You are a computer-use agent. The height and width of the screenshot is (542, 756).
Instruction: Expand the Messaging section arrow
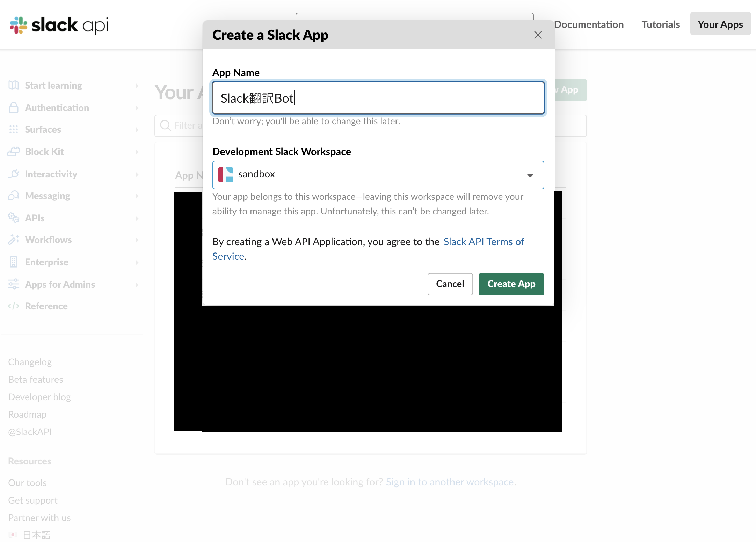coord(137,196)
